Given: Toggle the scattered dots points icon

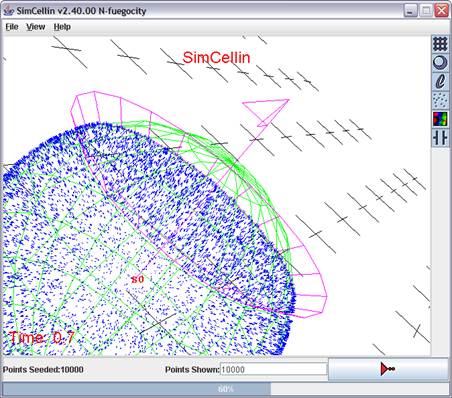Looking at the screenshot, I should (x=440, y=100).
